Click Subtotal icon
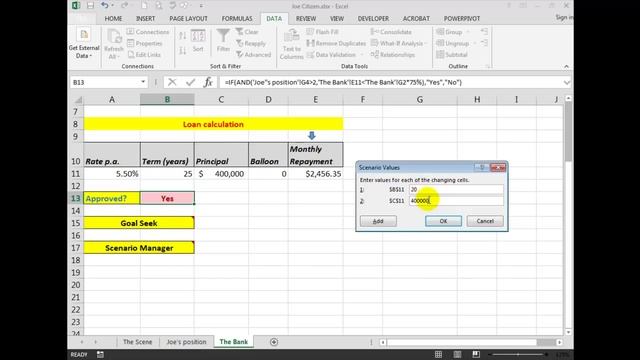Viewport: 640px width, 360px height. tap(451, 55)
